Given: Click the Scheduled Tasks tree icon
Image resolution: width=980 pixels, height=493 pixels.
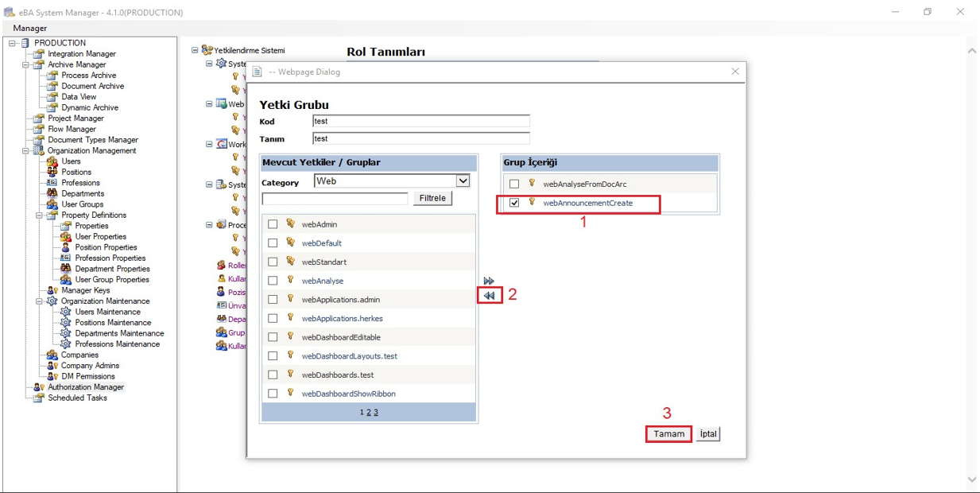Looking at the screenshot, I should (38, 398).
